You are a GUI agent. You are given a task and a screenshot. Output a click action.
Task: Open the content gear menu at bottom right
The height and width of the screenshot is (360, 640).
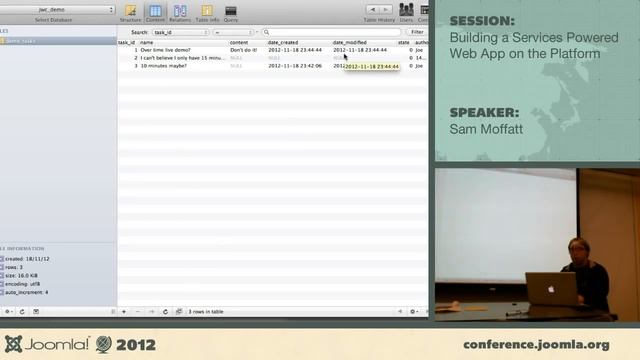point(413,311)
